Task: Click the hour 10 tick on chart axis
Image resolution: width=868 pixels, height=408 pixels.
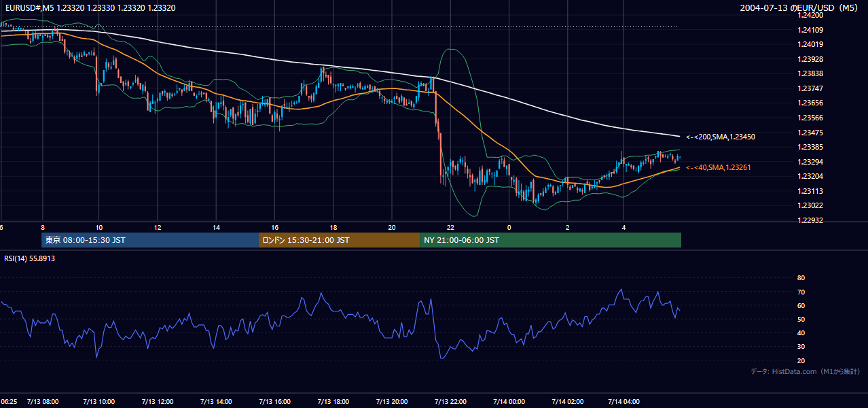Action: [98, 227]
